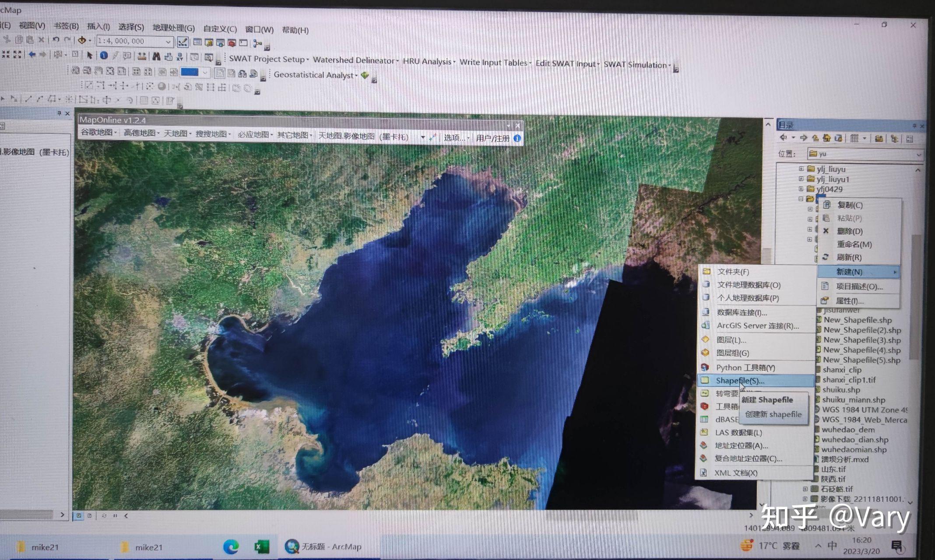935x560 pixels.
Task: Open the 1:4,000,000 scale dropdown
Action: point(168,42)
